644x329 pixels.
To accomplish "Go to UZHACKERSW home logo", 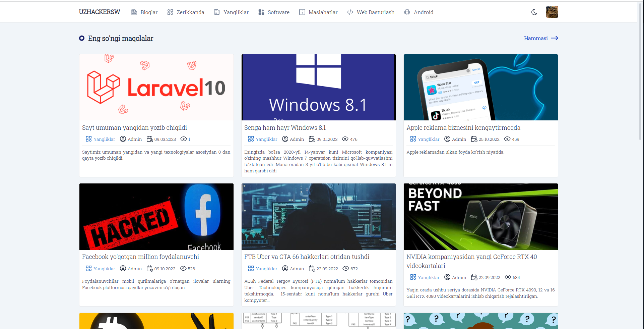I will (x=100, y=12).
